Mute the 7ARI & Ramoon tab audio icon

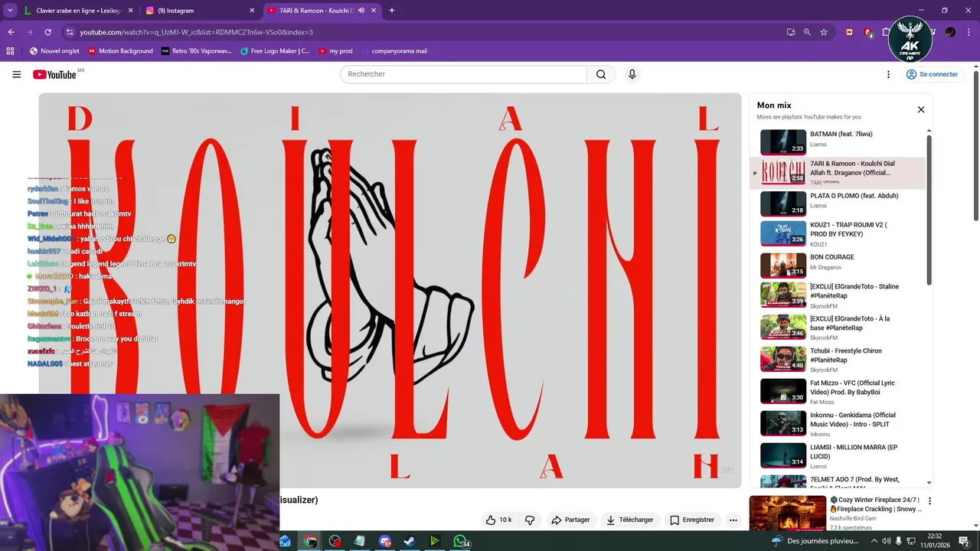pos(361,11)
